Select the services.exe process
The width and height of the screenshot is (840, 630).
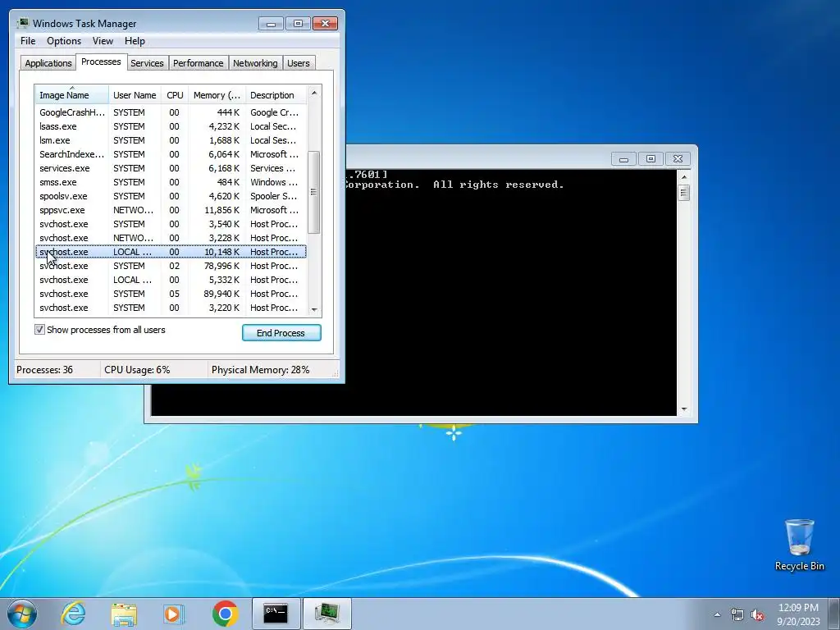(171, 168)
